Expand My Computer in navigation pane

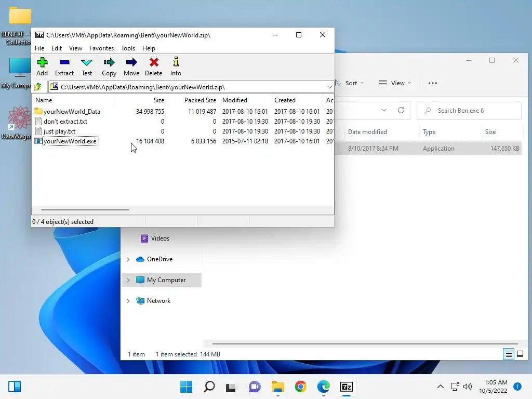(128, 280)
